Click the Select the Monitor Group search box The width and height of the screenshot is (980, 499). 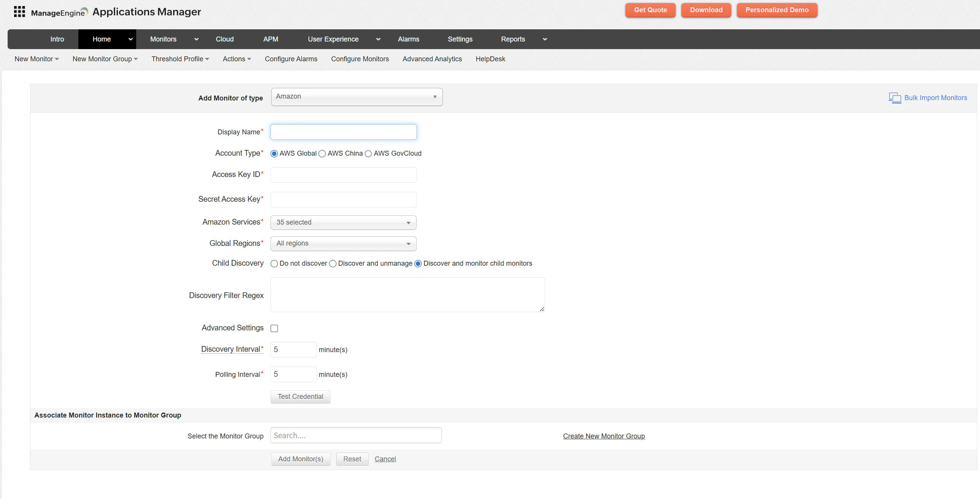click(x=356, y=435)
